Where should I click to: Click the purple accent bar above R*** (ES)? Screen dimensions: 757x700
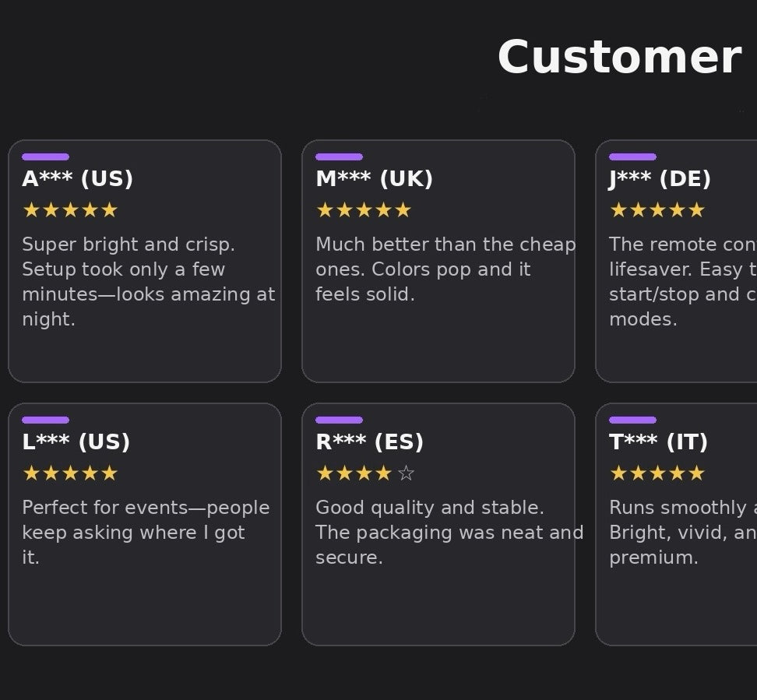pos(339,420)
